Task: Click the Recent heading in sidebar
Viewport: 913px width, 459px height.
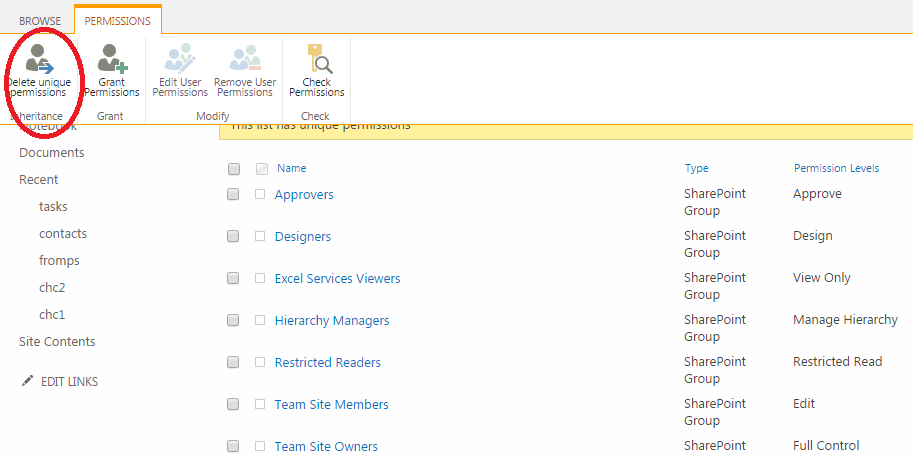Action: tap(38, 179)
